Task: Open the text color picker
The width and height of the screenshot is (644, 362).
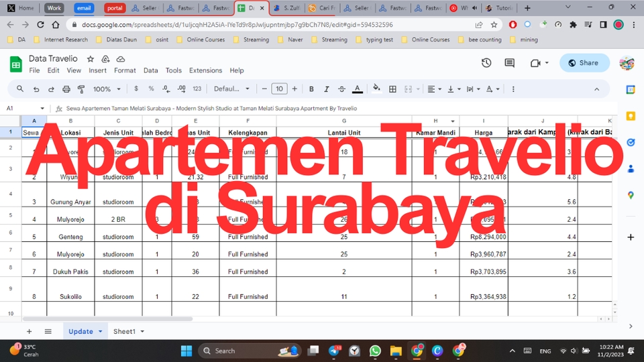Action: 358,89
